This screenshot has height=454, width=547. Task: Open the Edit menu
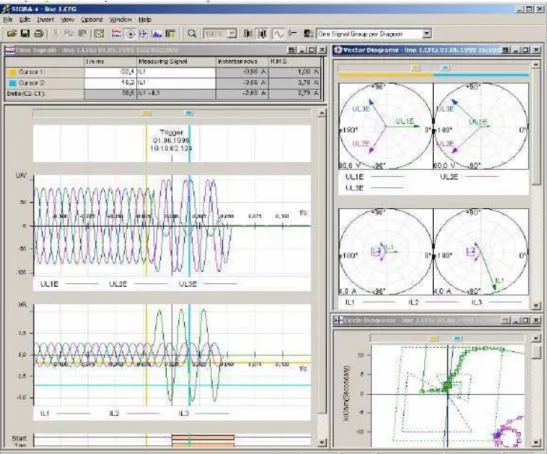tap(24, 20)
